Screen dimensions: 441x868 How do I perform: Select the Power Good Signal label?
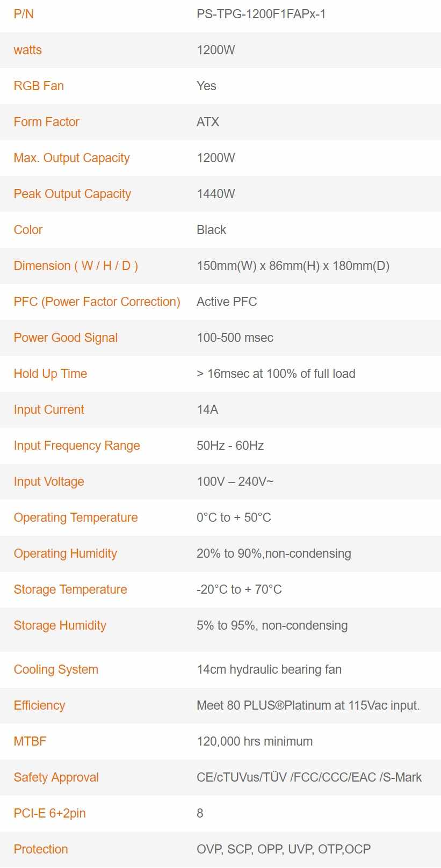(66, 338)
